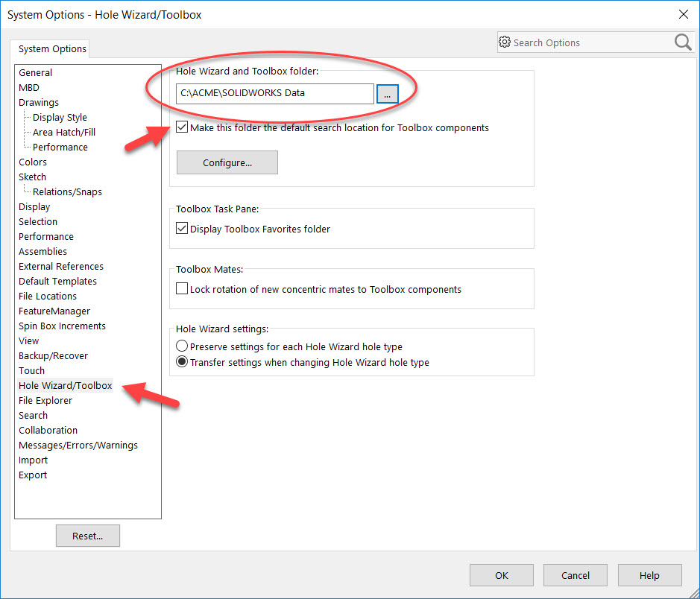Disable Display Toolbox Favorites folder

182,229
